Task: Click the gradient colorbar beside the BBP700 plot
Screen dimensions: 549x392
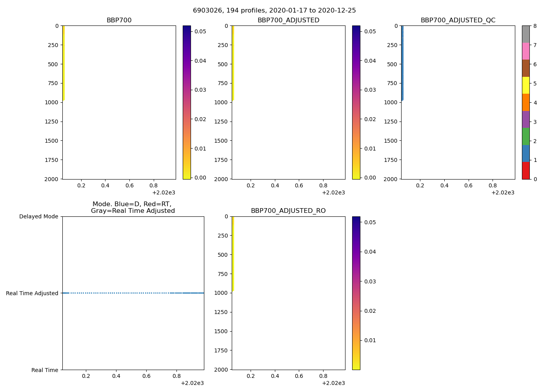Action: point(187,102)
